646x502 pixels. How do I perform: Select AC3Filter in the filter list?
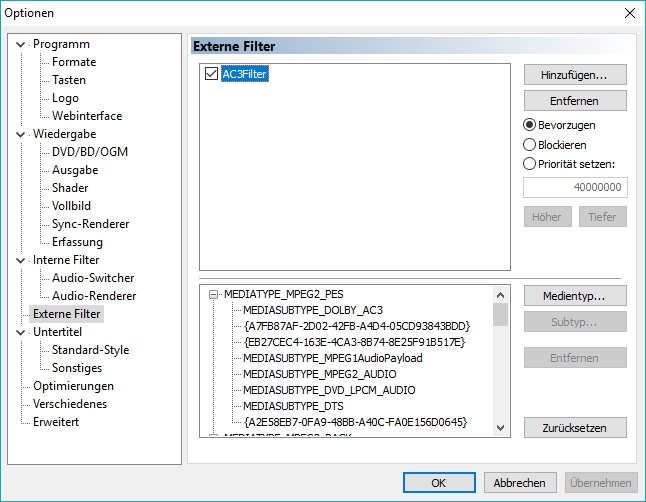[x=245, y=74]
